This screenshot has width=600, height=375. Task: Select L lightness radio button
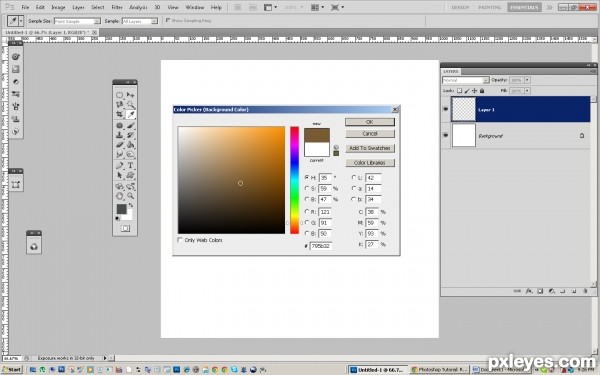tap(354, 178)
